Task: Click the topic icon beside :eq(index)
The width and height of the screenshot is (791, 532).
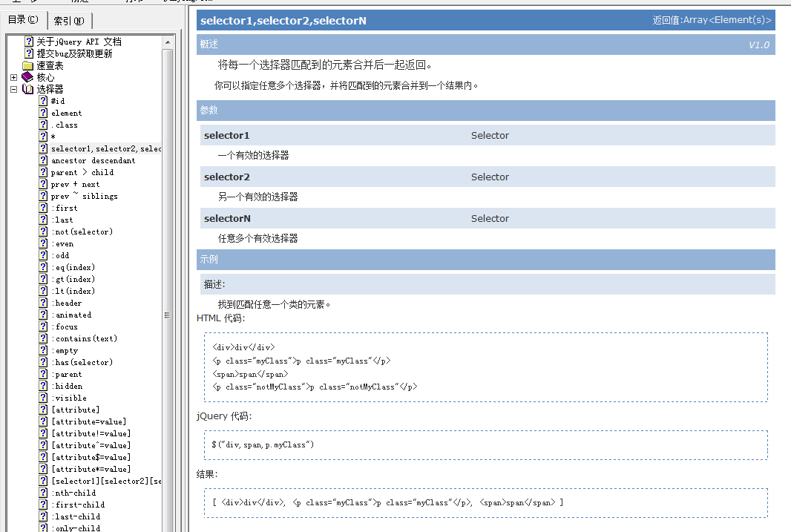Action: tap(43, 267)
